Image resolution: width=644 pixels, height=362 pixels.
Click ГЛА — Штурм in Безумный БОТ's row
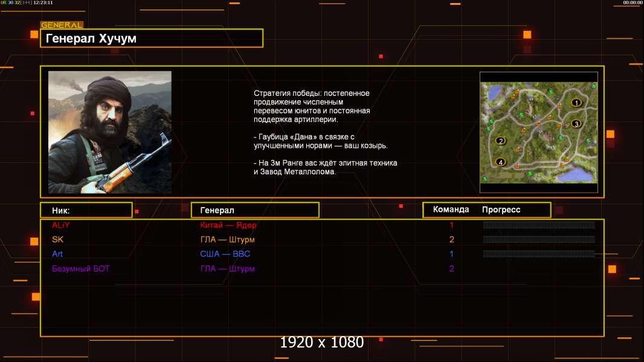pos(228,268)
